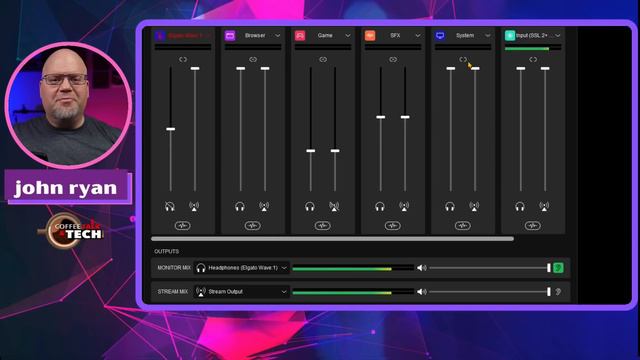Click the Stream Mix output volume slider

[x=490, y=291]
